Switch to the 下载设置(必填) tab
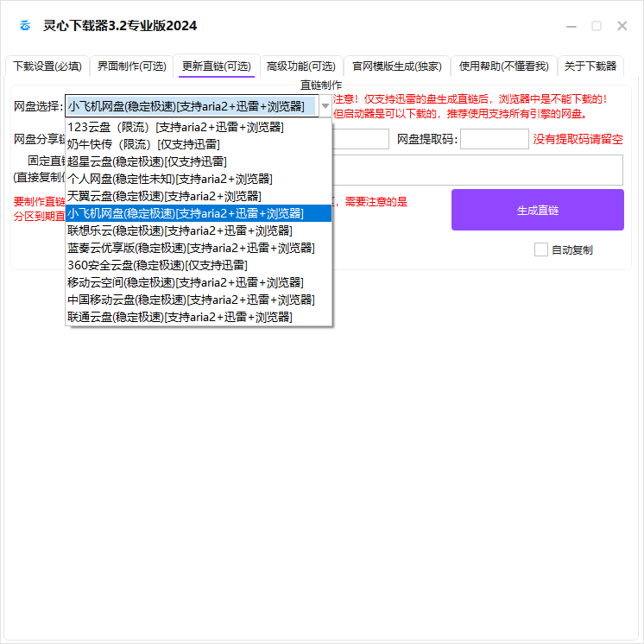The width and height of the screenshot is (644, 644). point(47,66)
